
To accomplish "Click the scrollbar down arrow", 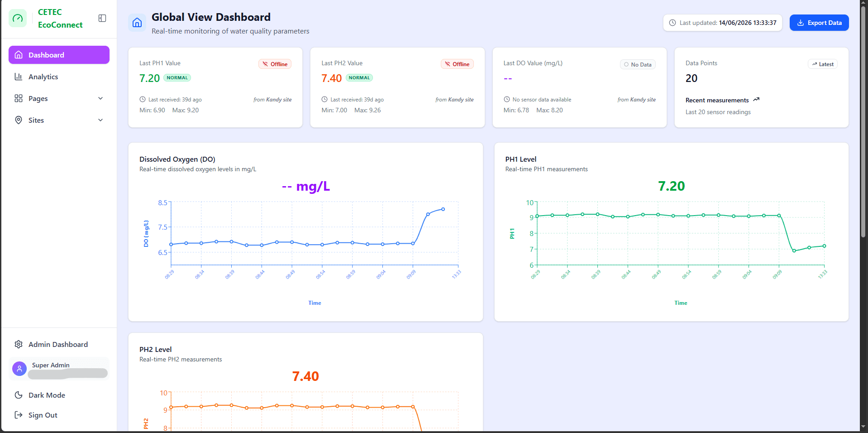I will pyautogui.click(x=863, y=427).
